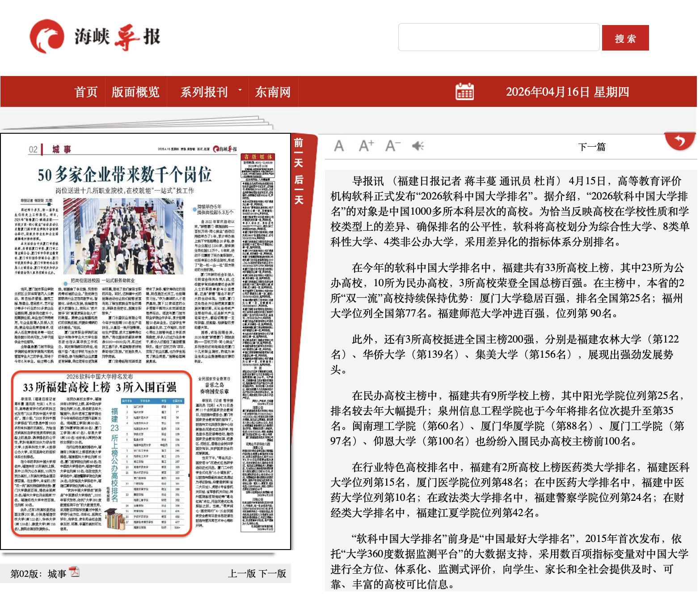Click the calendar date picker icon
The width and height of the screenshot is (700, 601).
pos(464,92)
